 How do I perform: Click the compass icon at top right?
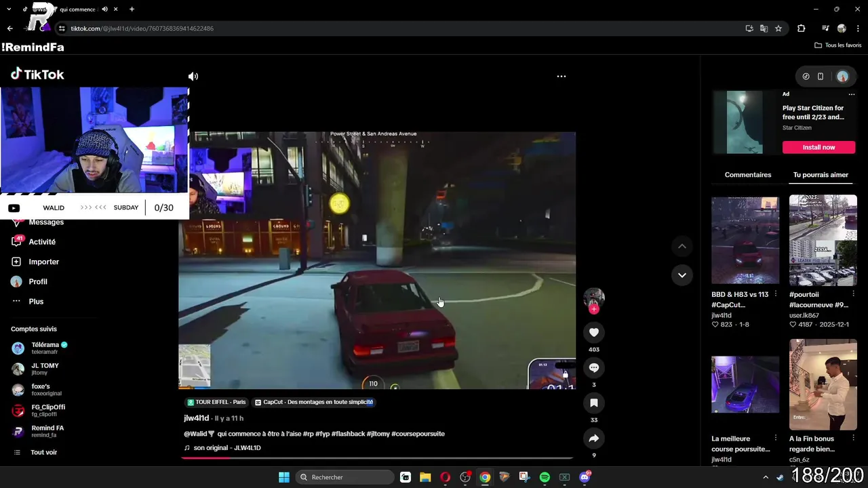806,77
